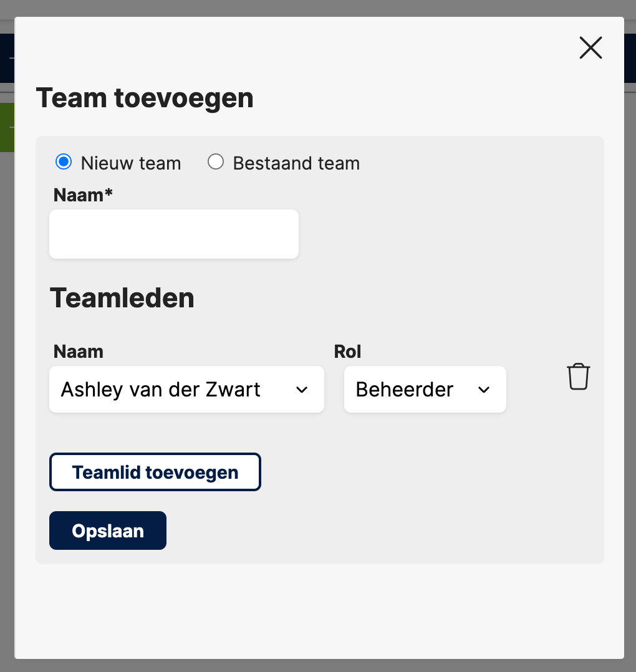Select the Nieuw team radio button

click(64, 162)
